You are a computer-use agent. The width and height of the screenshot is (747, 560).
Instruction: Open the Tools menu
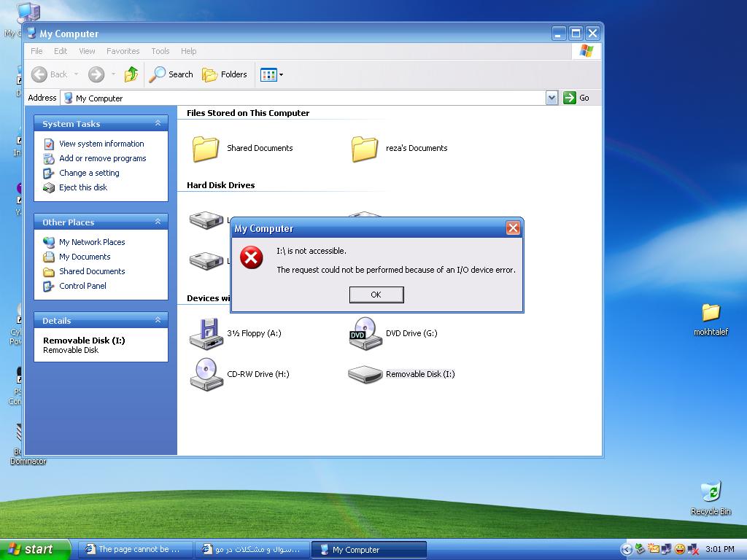(160, 51)
